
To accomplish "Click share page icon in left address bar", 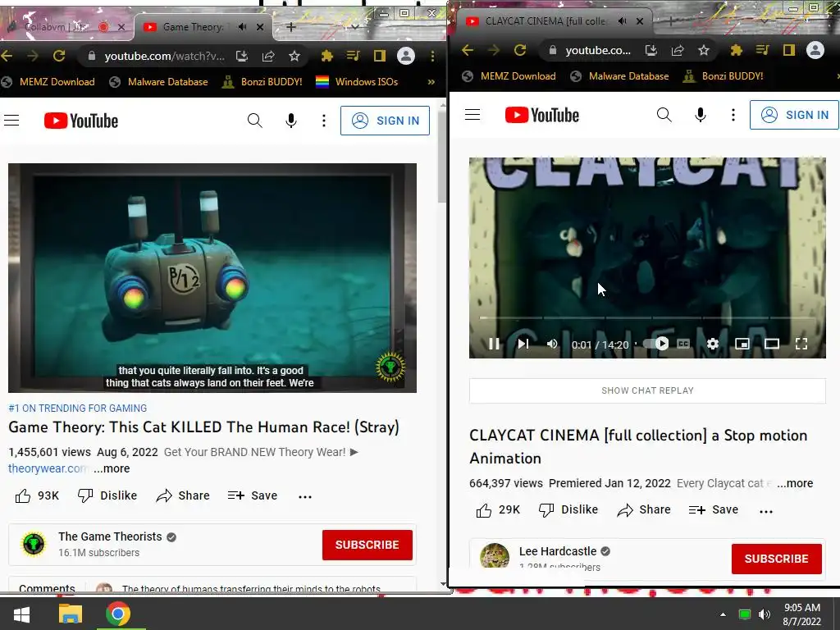I will pyautogui.click(x=268, y=56).
